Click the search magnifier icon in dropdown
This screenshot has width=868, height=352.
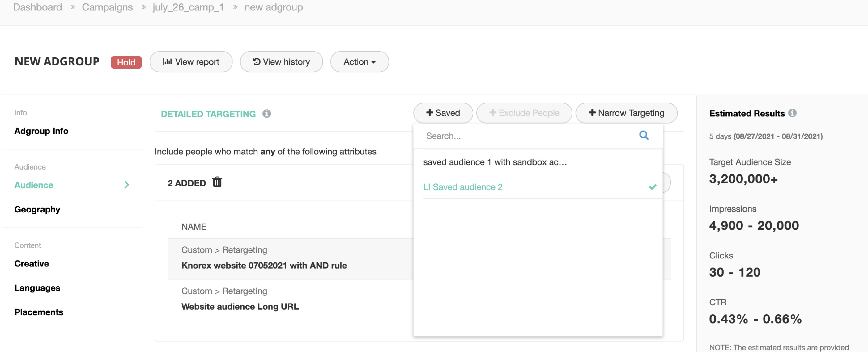pos(643,135)
